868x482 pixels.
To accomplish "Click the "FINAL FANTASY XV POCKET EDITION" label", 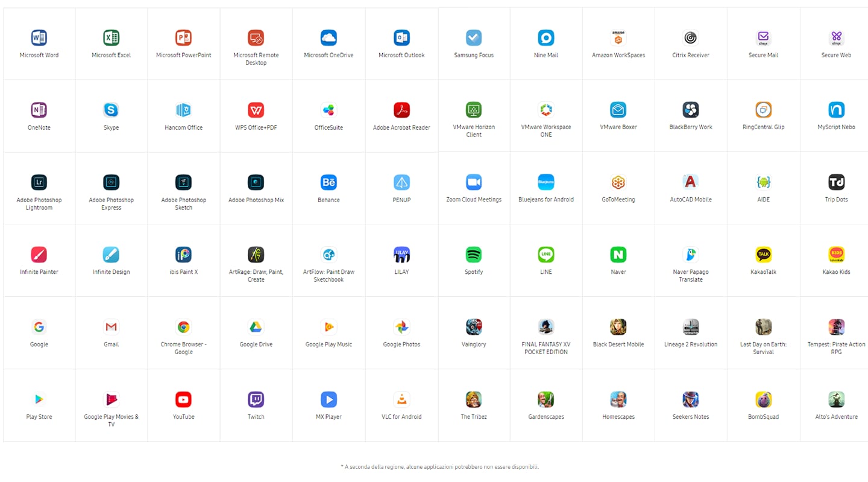I will [x=546, y=348].
